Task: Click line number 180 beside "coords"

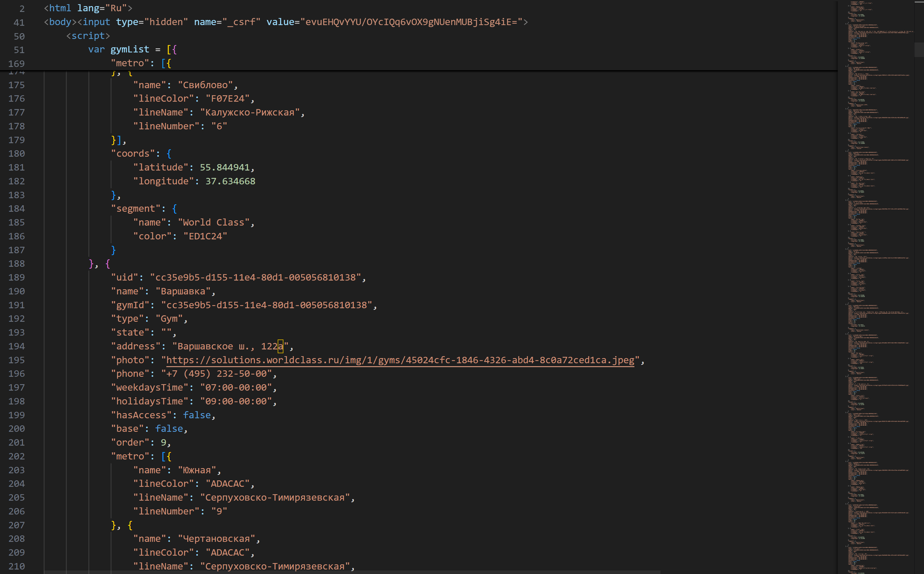Action: [17, 153]
